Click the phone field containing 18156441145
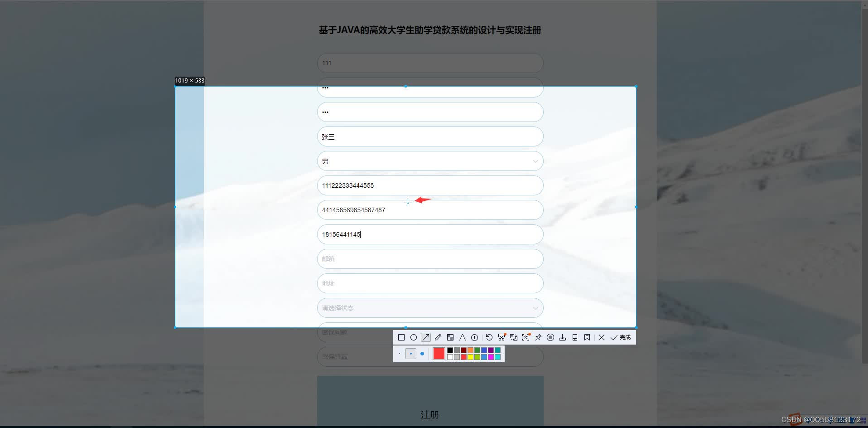 tap(430, 234)
